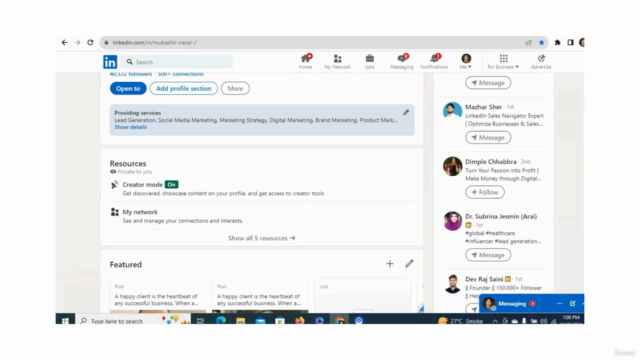
Task: Open Task View on taskbar
Action: [200, 321]
